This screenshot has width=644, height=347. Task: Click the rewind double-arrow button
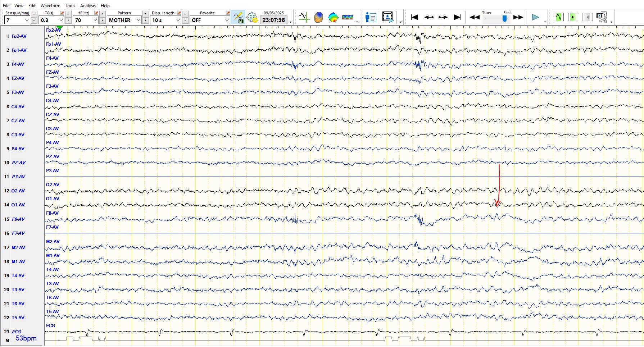pyautogui.click(x=475, y=17)
